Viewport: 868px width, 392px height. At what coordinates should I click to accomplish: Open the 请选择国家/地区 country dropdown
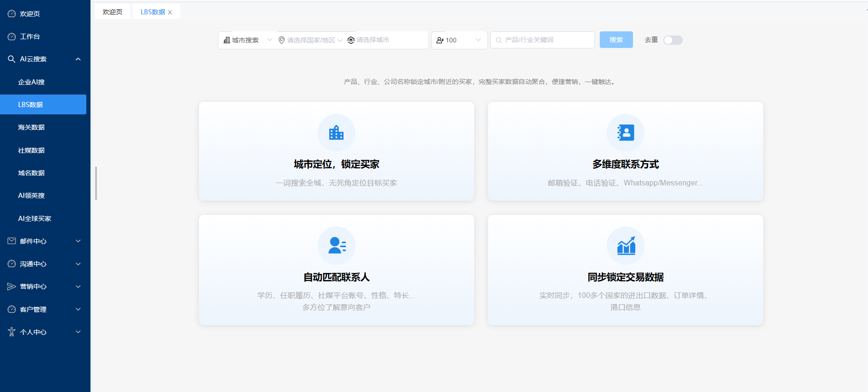pos(310,40)
